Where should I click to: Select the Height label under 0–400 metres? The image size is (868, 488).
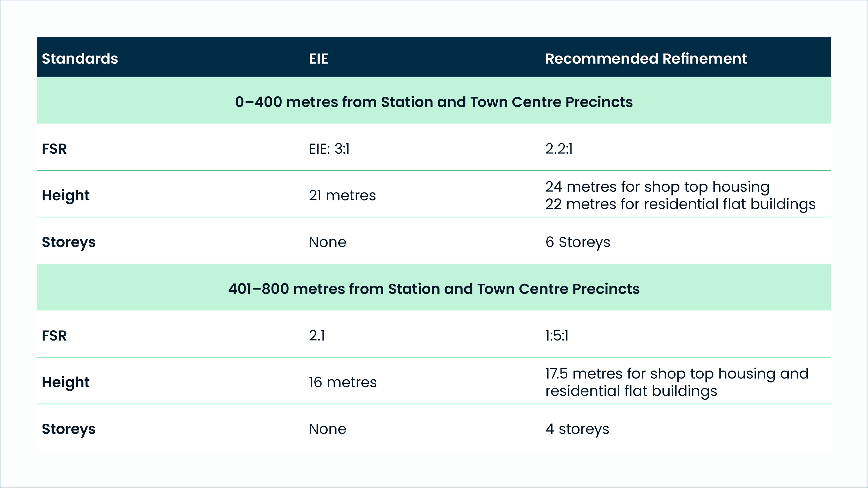point(65,195)
